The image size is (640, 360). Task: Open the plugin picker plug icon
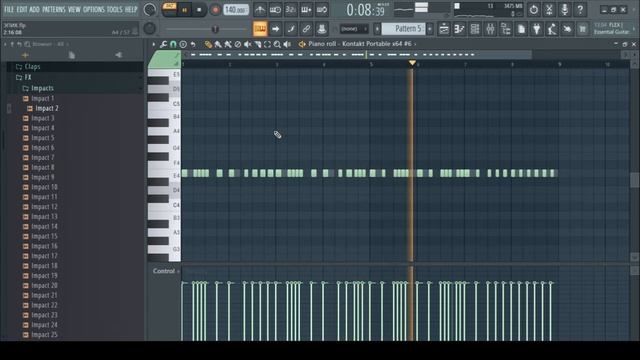[536, 29]
